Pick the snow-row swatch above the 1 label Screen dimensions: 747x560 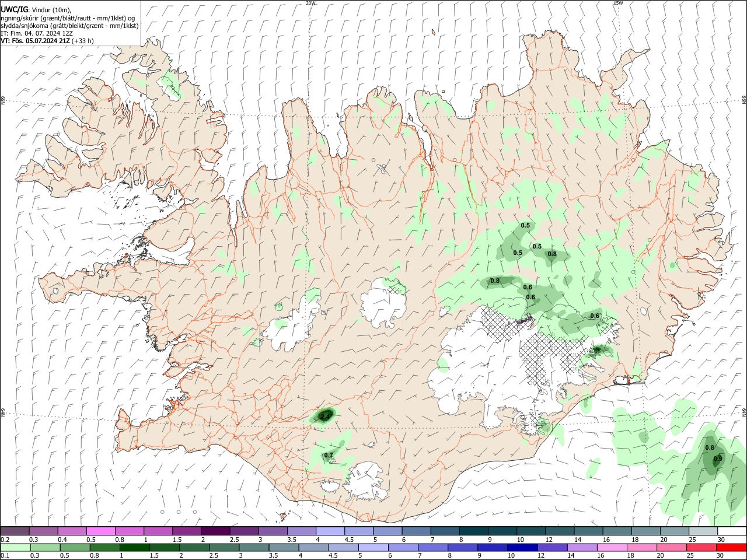[x=158, y=531]
